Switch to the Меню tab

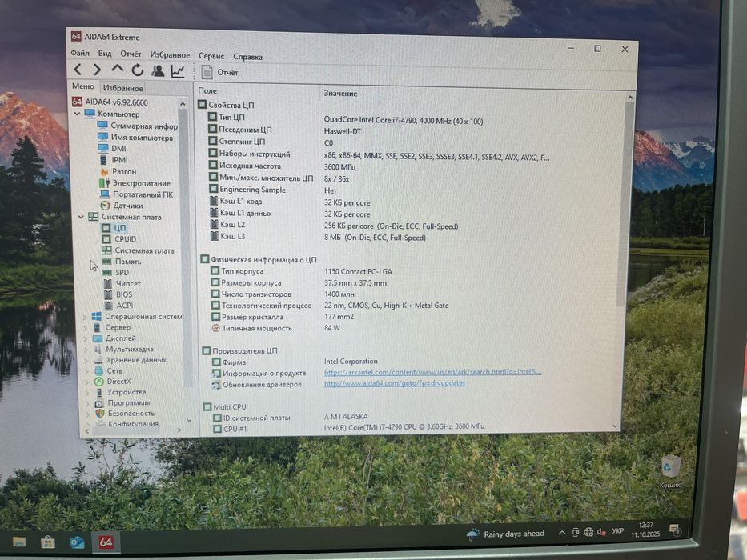tap(83, 86)
